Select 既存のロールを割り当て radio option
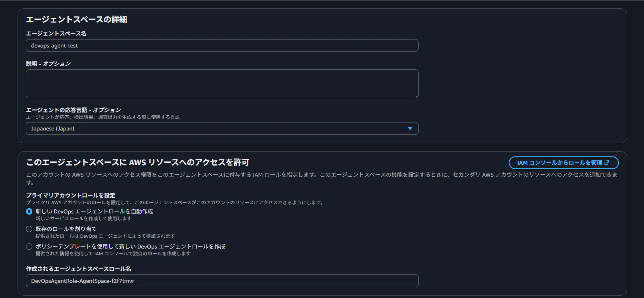Screen dimensions: 644x298 click(x=29, y=229)
